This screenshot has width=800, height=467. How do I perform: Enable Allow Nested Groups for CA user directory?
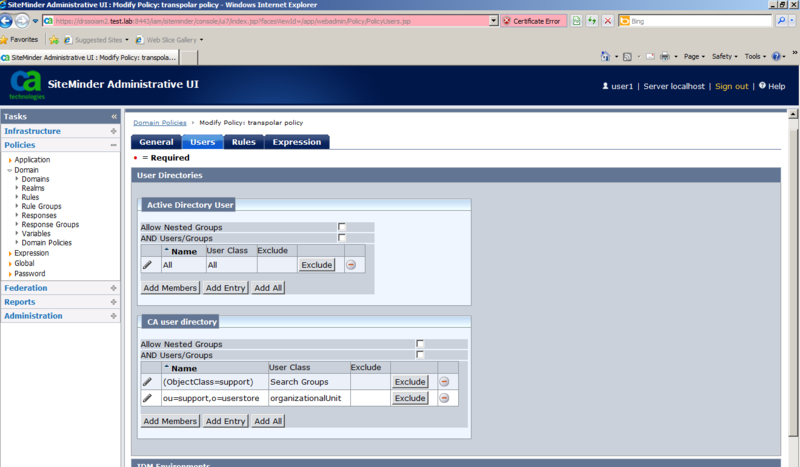(420, 343)
